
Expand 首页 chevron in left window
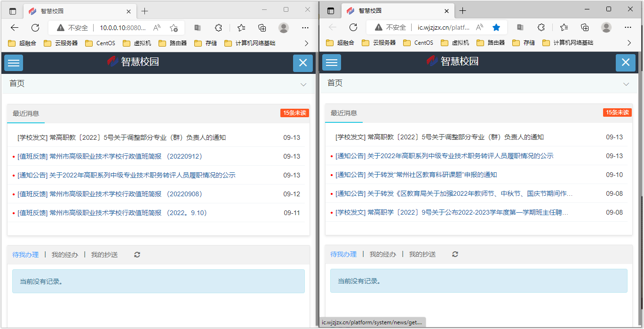point(303,85)
